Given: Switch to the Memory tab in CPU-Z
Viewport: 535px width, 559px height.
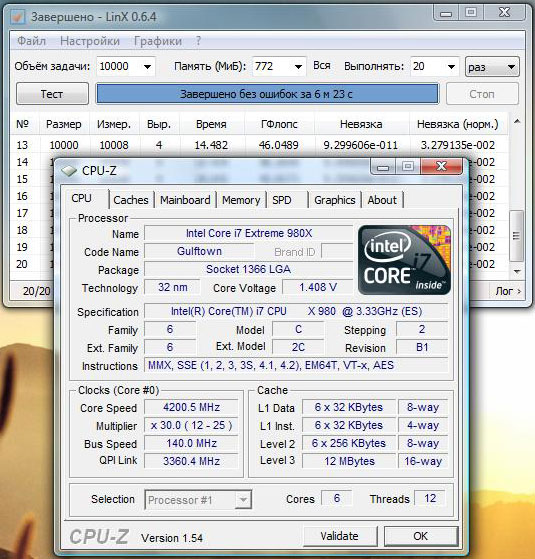Looking at the screenshot, I should click(241, 200).
